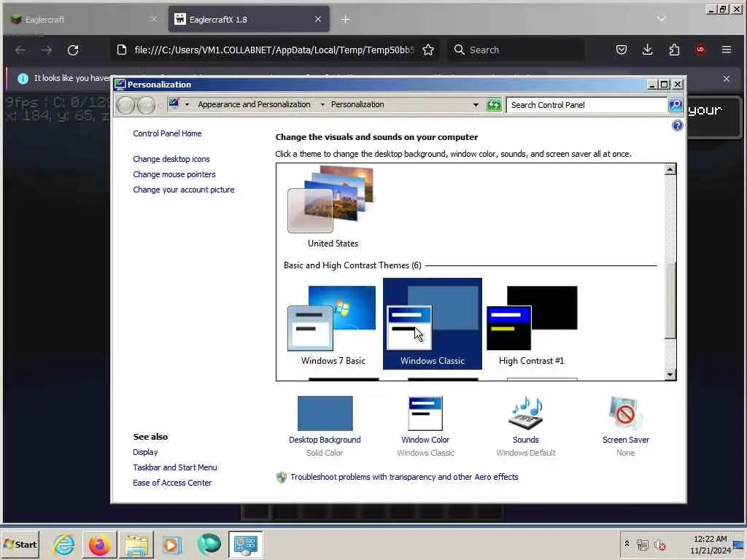Viewport: 747px width, 560px height.
Task: Open Troubleshoot transparency and Aero effects link
Action: 404,477
